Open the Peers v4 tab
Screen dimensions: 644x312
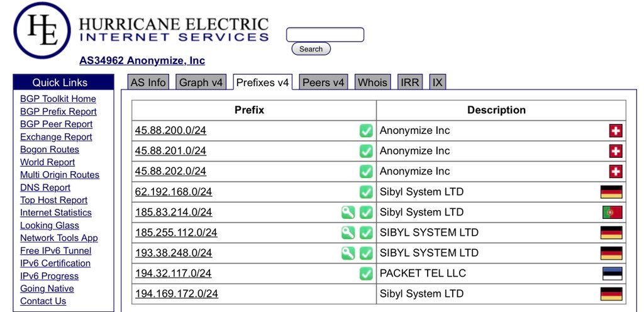tap(323, 82)
